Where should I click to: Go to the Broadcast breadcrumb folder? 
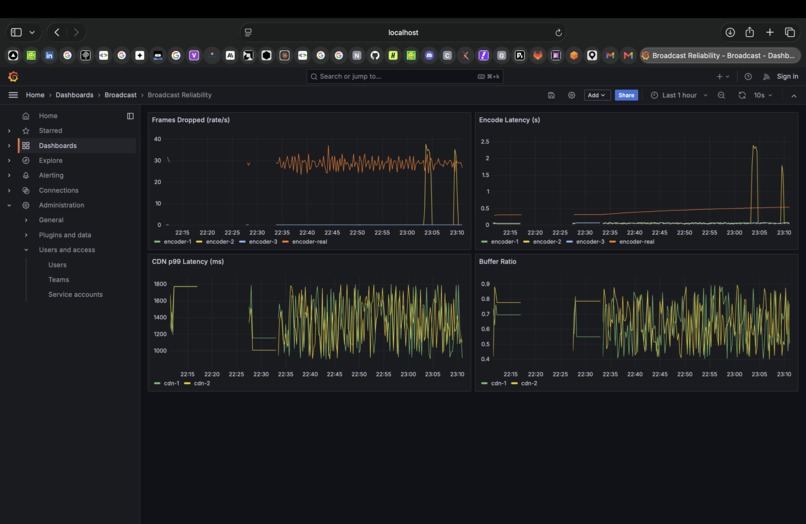pos(120,95)
